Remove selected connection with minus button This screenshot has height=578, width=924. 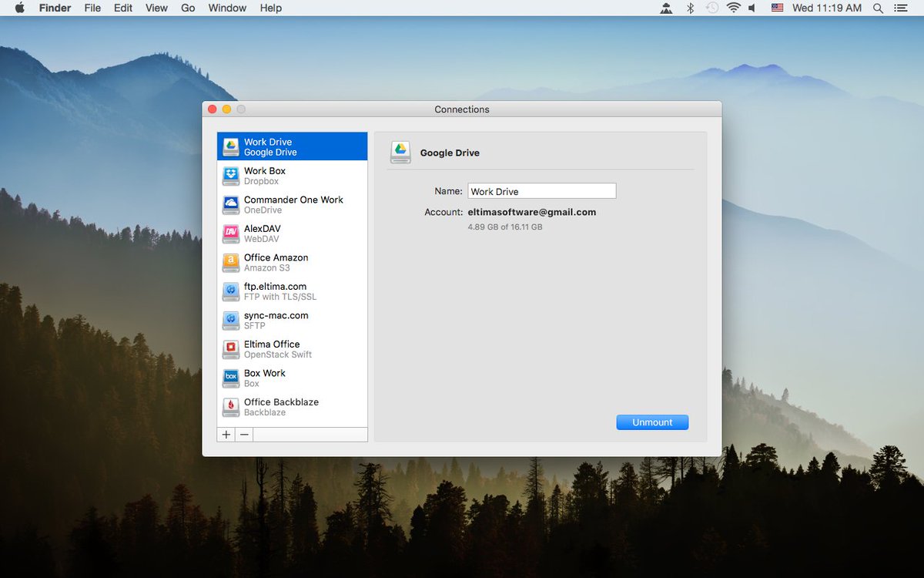click(244, 435)
